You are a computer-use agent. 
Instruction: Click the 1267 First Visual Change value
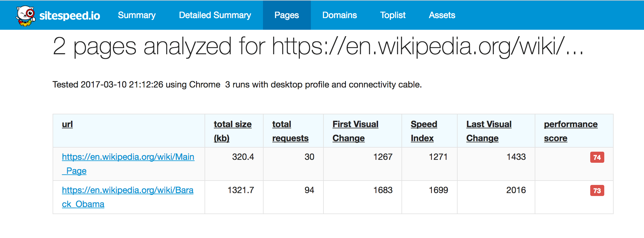coord(383,157)
